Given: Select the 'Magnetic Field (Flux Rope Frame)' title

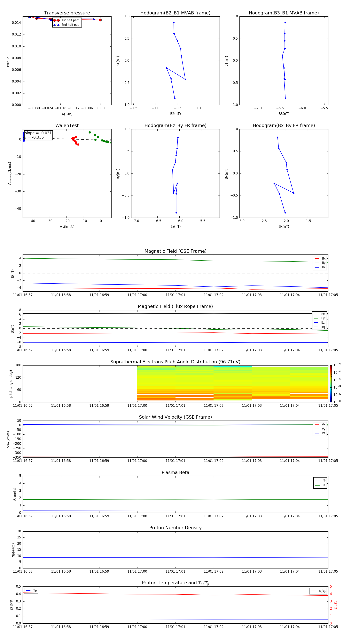Looking at the screenshot, I should tap(175, 307).
